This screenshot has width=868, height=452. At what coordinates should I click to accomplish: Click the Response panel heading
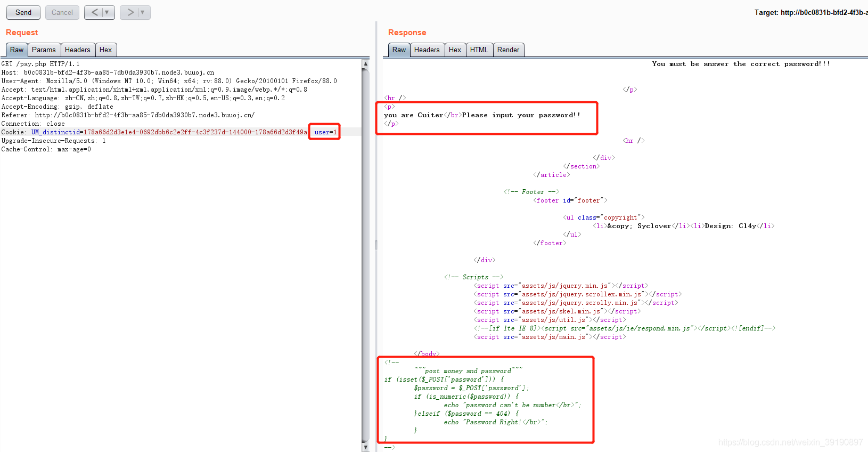(x=407, y=33)
